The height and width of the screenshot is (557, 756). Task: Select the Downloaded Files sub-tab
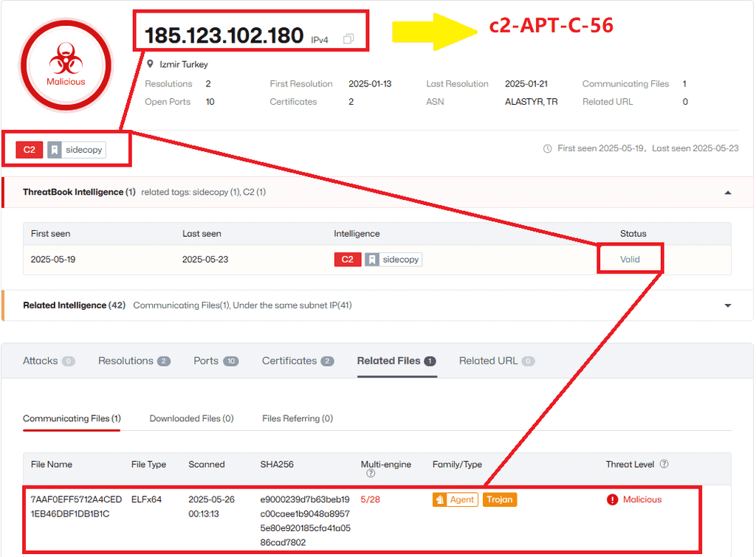(x=191, y=418)
